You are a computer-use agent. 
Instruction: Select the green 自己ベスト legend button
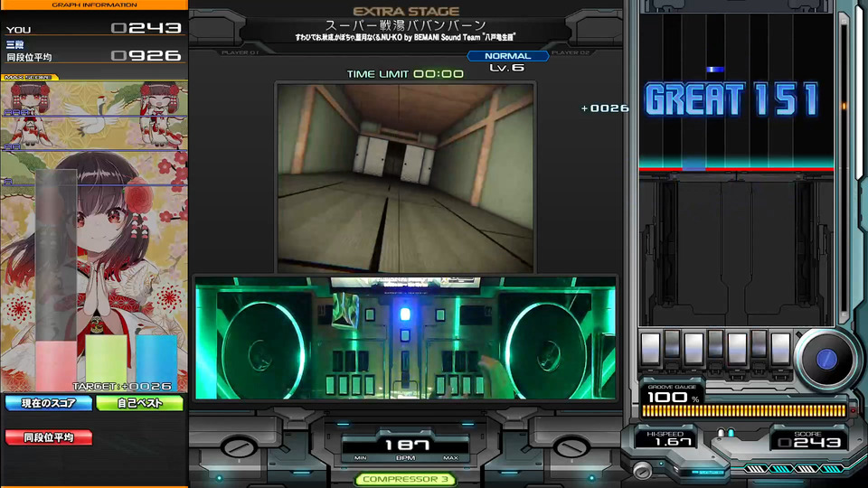coord(139,403)
